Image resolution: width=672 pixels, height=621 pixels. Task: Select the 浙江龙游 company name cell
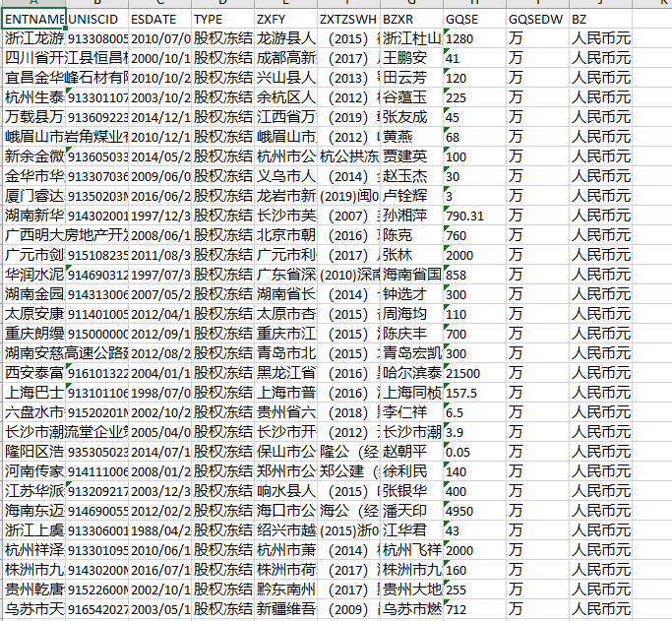pos(33,38)
